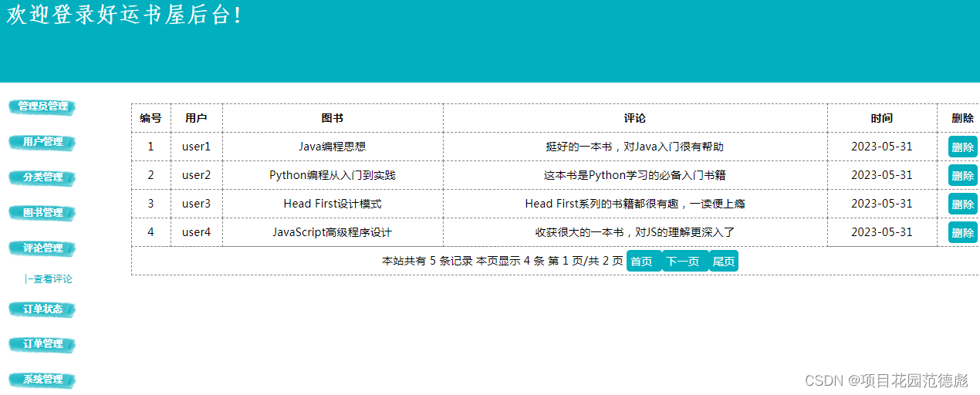Open the 订单管理 sidebar menu
This screenshot has height=395, width=980.
pyautogui.click(x=42, y=344)
